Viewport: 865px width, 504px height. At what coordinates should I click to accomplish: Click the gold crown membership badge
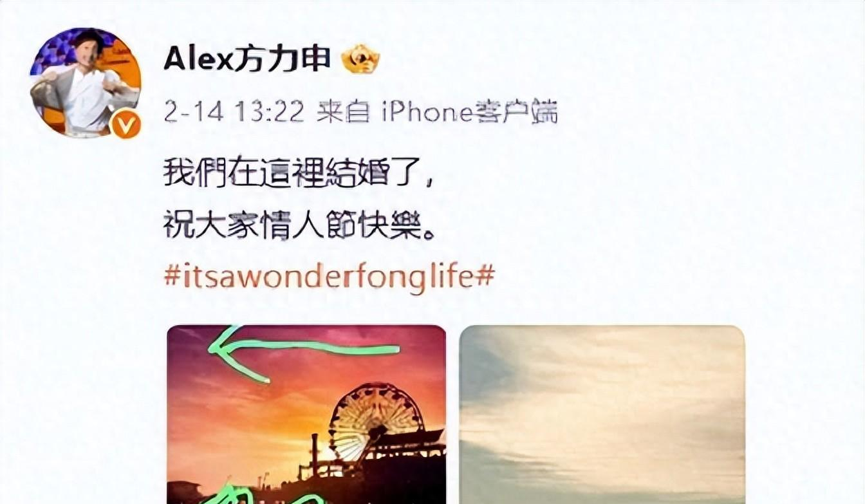[x=360, y=60]
